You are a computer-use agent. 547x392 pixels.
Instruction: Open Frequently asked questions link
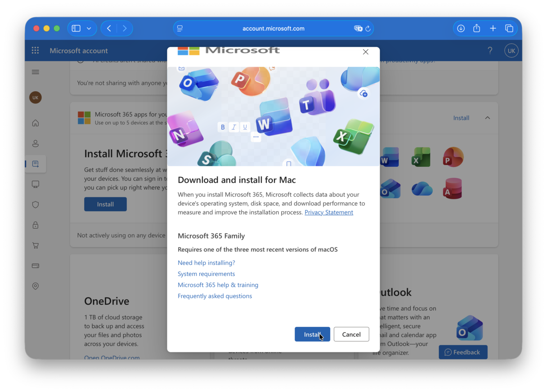pyautogui.click(x=215, y=296)
